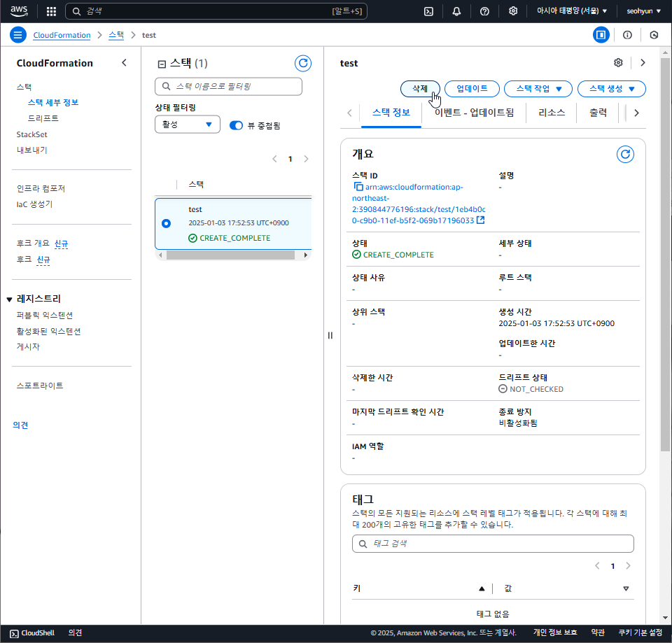Go to next tags page arrow
Screen dimensions: 672x643
[x=629, y=566]
